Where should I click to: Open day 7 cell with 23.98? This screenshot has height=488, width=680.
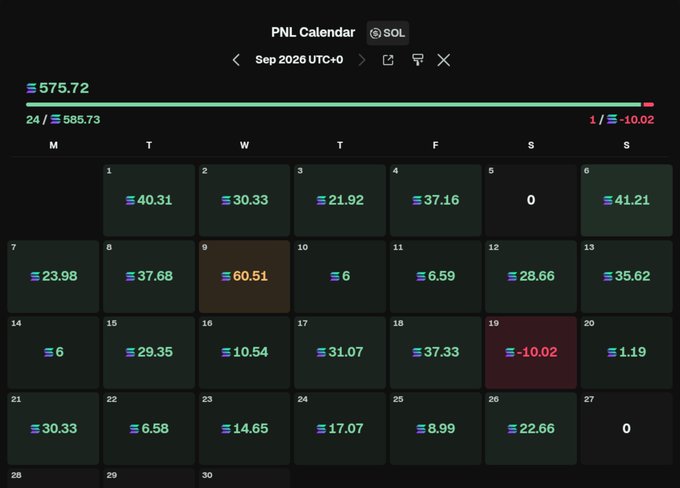click(53, 276)
